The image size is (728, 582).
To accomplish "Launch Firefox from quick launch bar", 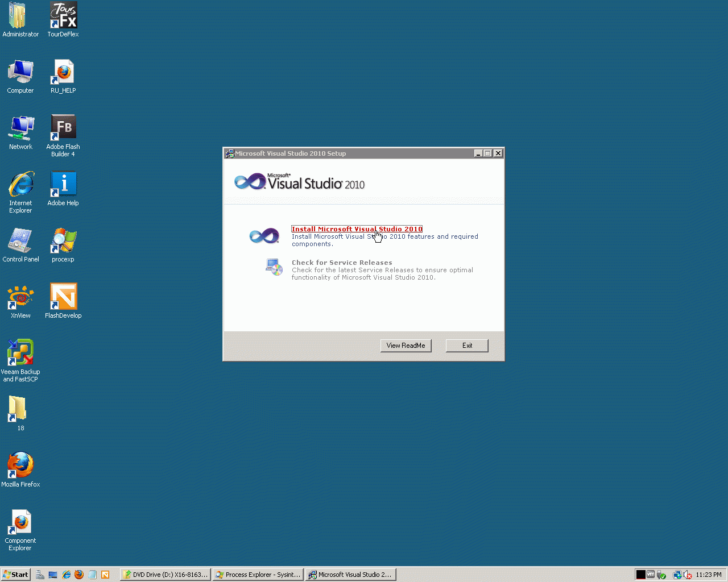I will [x=79, y=575].
